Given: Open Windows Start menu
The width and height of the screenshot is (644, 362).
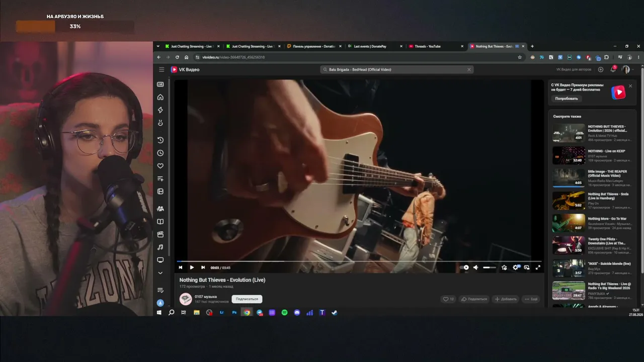Looking at the screenshot, I should (x=159, y=312).
